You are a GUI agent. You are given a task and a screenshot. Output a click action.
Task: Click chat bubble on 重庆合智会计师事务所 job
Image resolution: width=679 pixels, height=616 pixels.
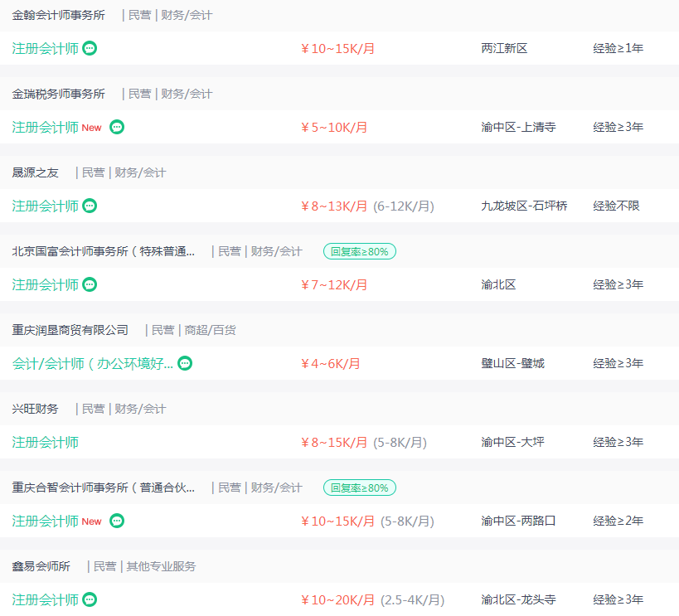(117, 521)
